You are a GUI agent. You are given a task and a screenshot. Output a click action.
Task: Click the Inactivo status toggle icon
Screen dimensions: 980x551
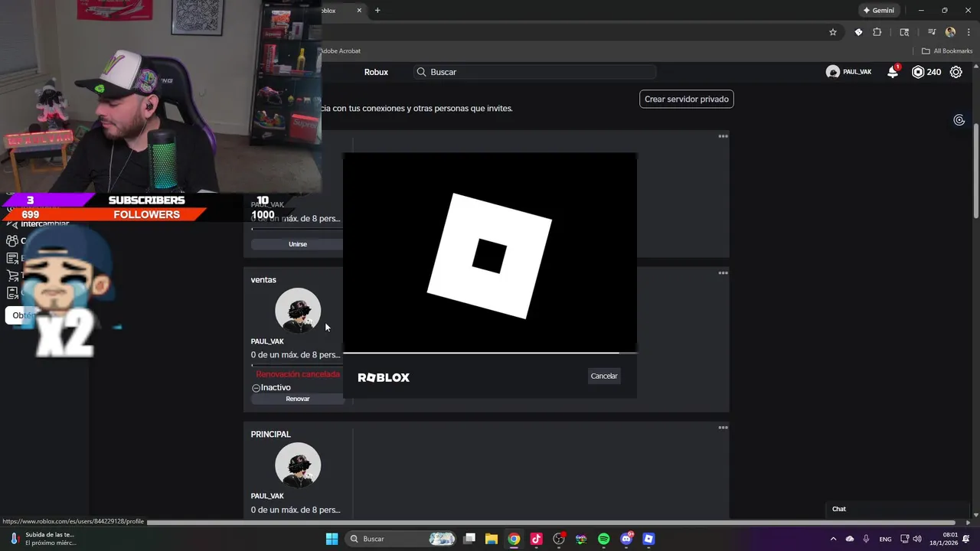(256, 388)
